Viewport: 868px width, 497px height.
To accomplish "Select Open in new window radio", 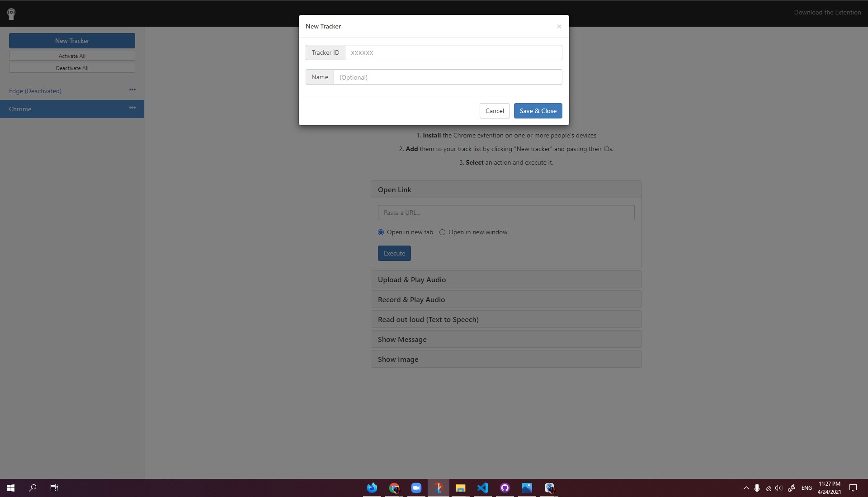I will click(442, 232).
